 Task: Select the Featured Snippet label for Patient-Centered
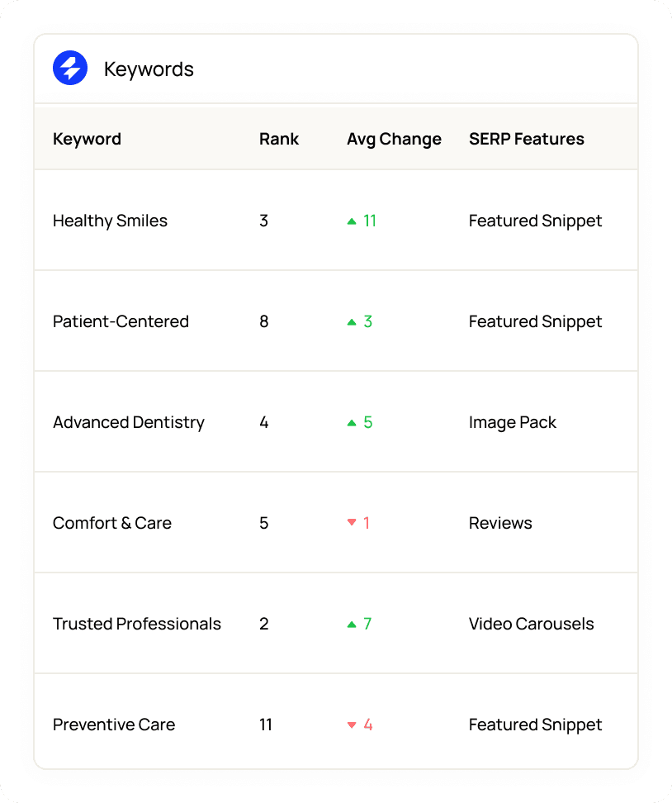point(535,321)
